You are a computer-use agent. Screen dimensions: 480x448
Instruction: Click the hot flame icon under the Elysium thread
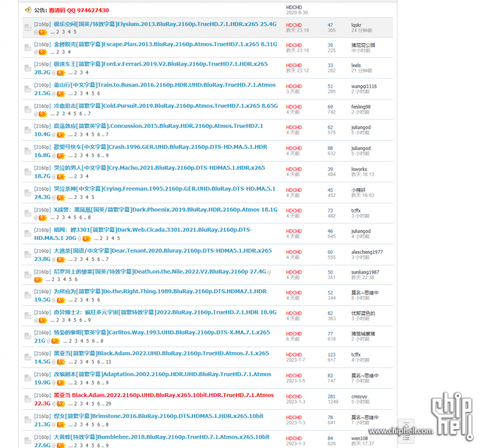43,32
